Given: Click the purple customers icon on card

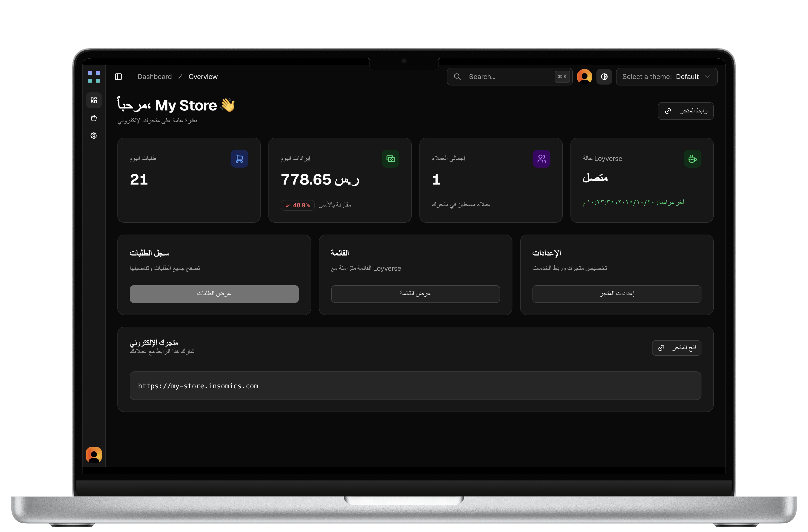Looking at the screenshot, I should click(x=542, y=159).
